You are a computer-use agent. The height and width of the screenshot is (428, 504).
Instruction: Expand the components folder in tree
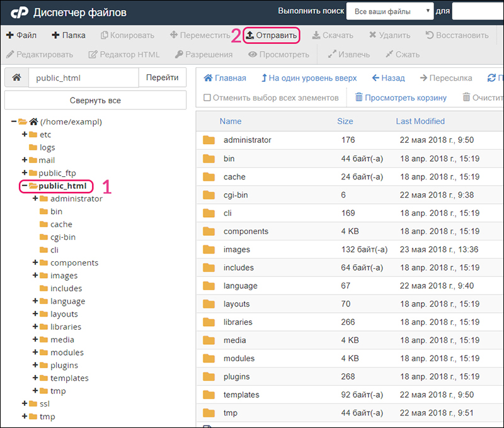click(35, 262)
